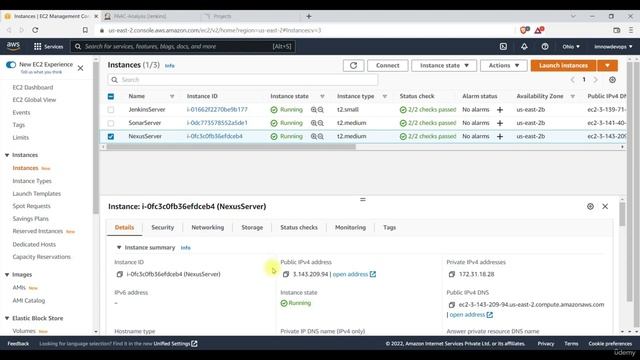640x360 pixels.
Task: Switch to the Security tab
Action: pyautogui.click(x=162, y=228)
